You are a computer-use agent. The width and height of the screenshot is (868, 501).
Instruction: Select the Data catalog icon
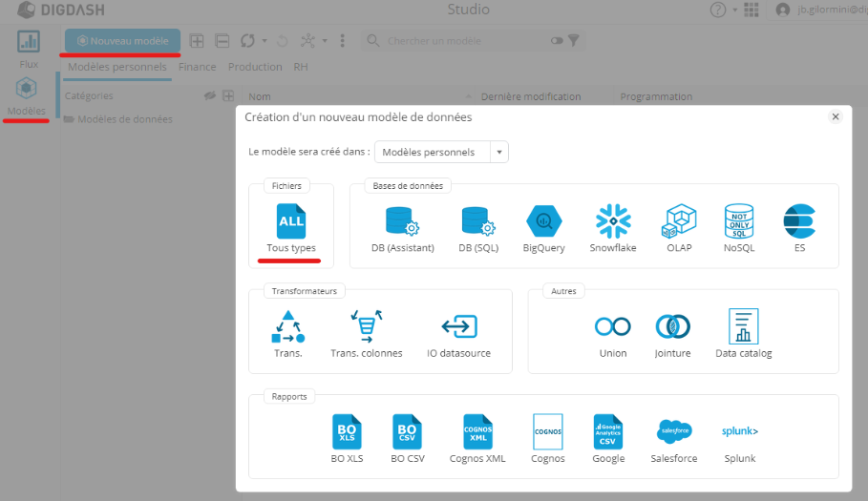(x=743, y=326)
